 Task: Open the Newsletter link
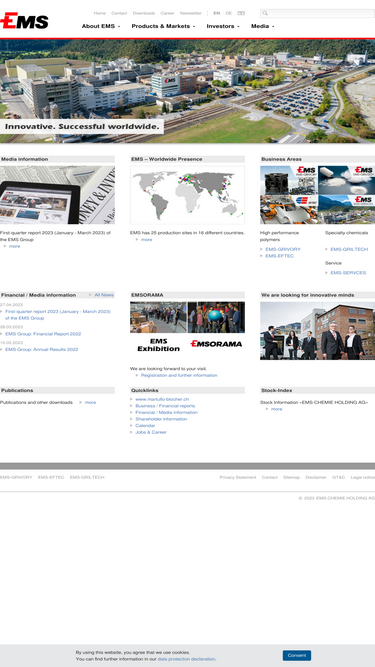tap(190, 13)
